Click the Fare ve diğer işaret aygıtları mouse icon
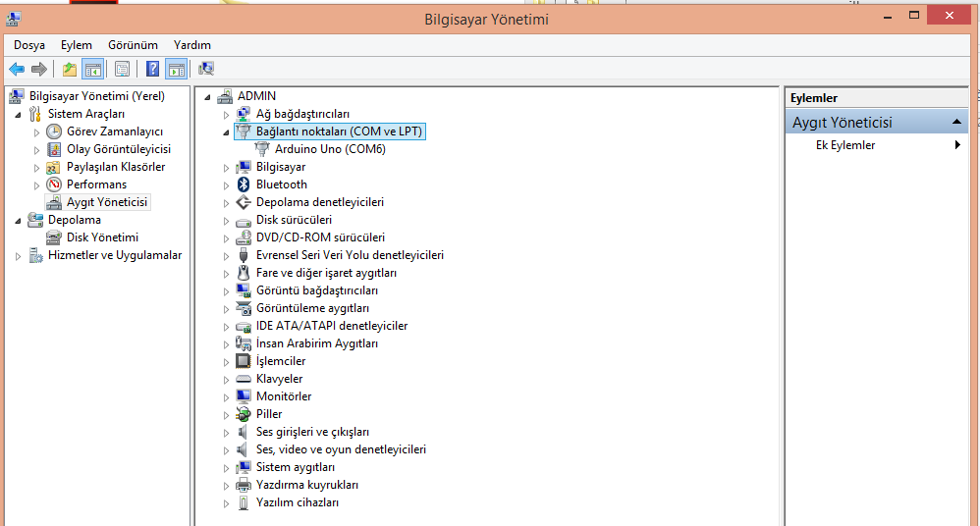 pos(244,273)
